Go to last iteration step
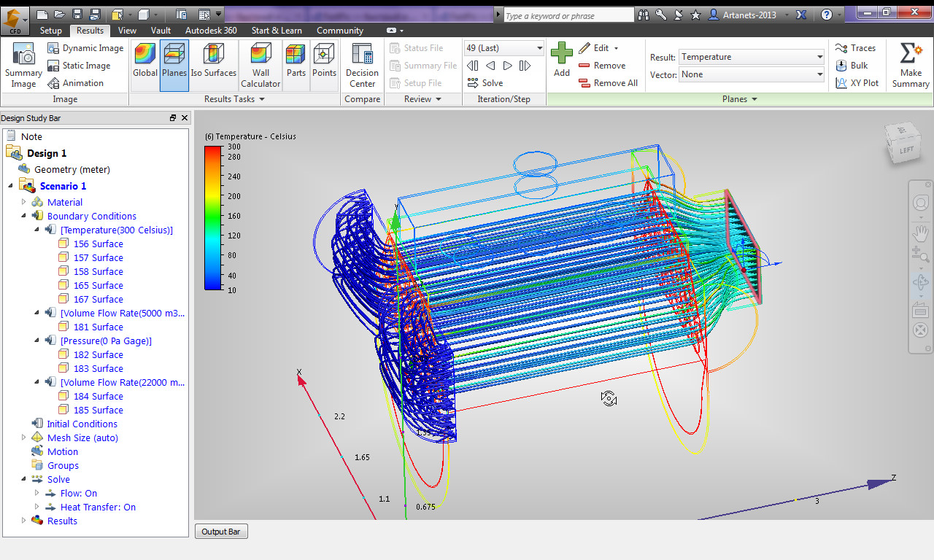Image resolution: width=934 pixels, height=560 pixels. coord(525,66)
